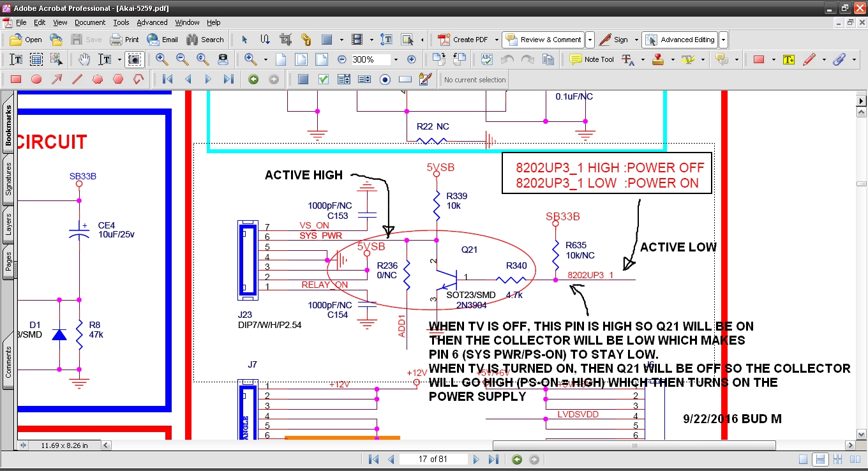
Task: Choose the Crop tool
Action: coord(286,40)
